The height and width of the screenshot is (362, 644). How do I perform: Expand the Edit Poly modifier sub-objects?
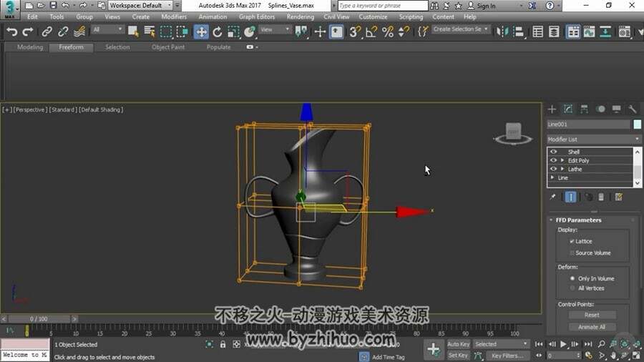[x=562, y=160]
